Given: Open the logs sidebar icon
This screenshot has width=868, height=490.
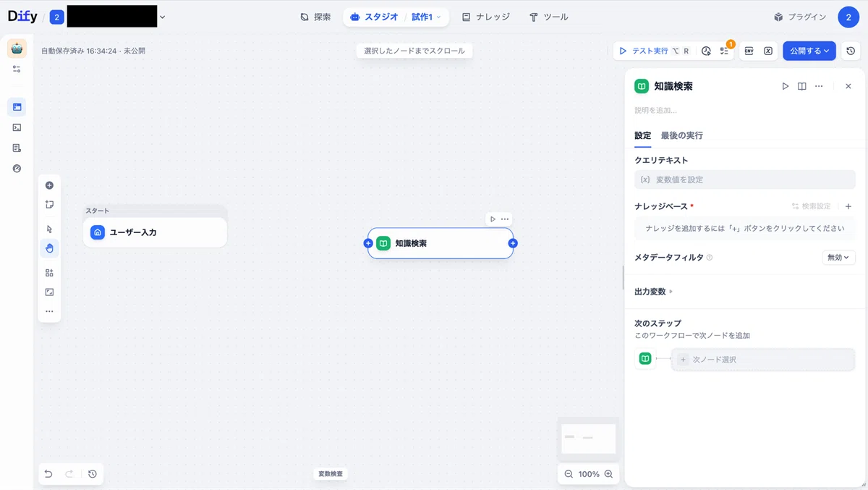Looking at the screenshot, I should coord(17,148).
